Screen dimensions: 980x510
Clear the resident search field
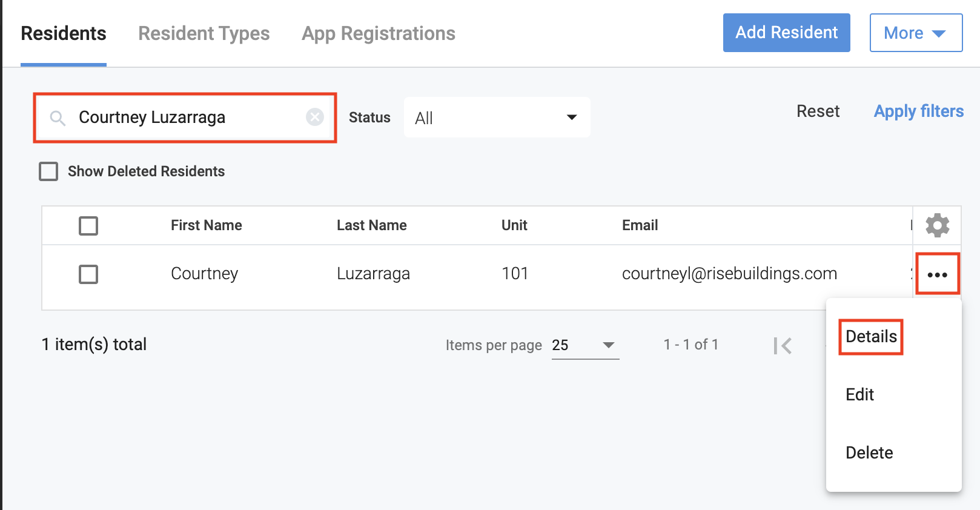pos(315,117)
